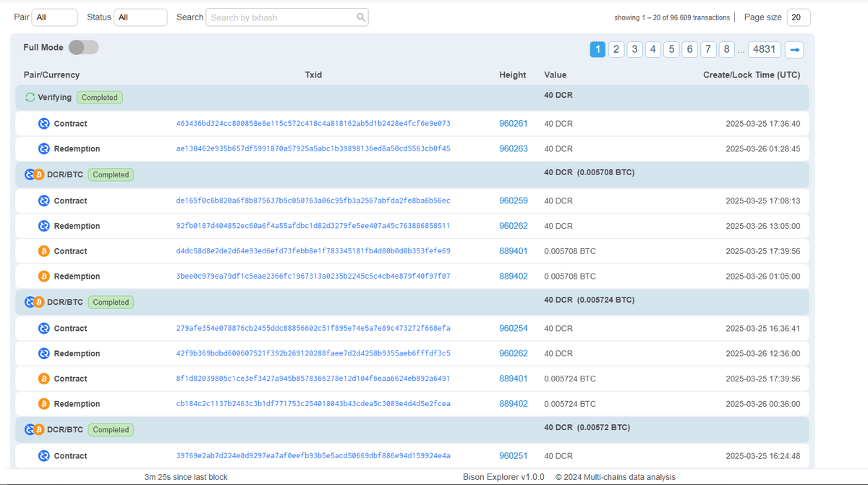Click Completed badge of 0.005724 BTC group
868x485 pixels.
coord(111,303)
